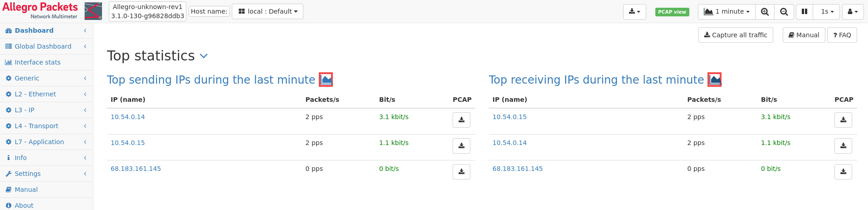Image resolution: width=868 pixels, height=210 pixels.
Task: Expand the Top statistics chevron
Action: [x=204, y=56]
